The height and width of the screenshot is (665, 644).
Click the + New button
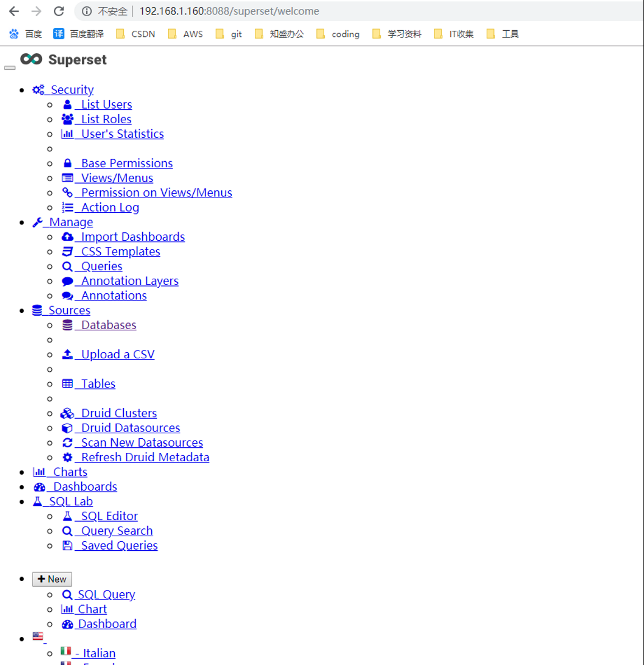point(52,579)
